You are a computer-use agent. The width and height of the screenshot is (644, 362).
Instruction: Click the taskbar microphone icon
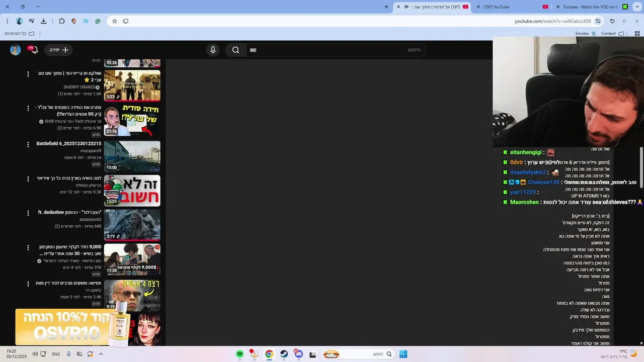(68, 354)
